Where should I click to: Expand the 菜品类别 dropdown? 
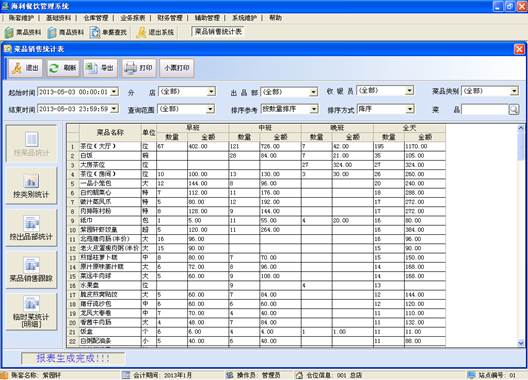[514, 91]
